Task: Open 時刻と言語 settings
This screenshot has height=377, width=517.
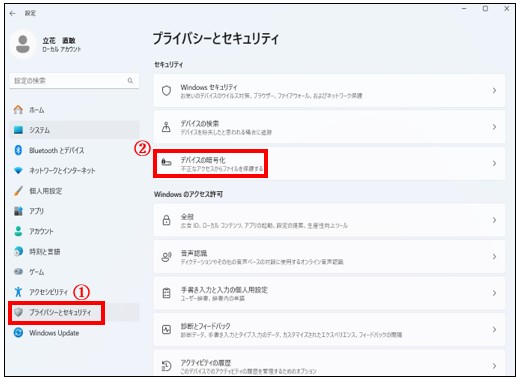Action: pyautogui.click(x=74, y=252)
